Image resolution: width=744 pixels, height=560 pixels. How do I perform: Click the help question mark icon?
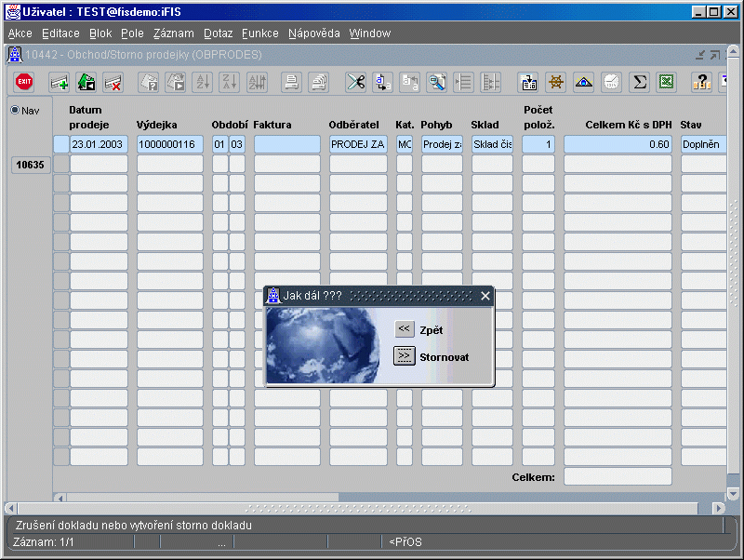[702, 82]
